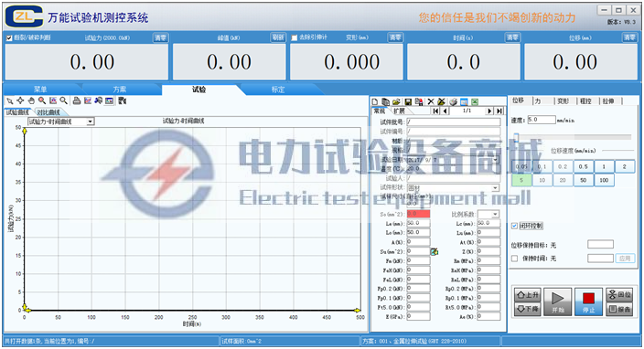Image resolution: width=644 pixels, height=349 pixels.
Task: Create a new specimen record
Action: tap(375, 101)
